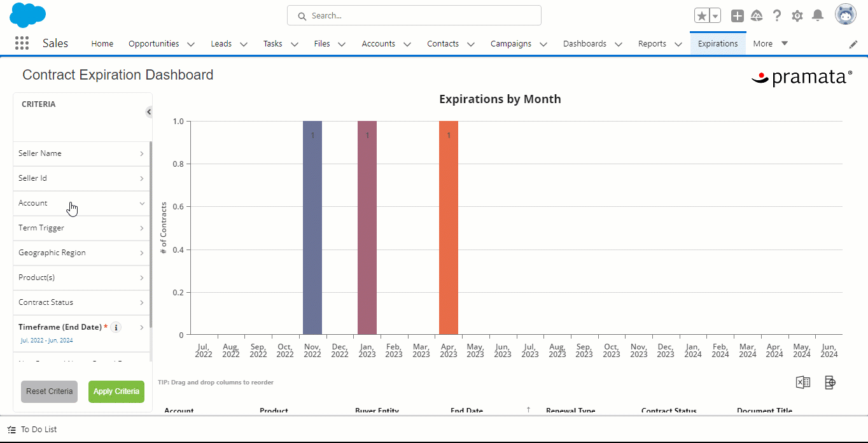This screenshot has height=443, width=868.
Task: Open the Setup gear icon
Action: click(x=797, y=16)
